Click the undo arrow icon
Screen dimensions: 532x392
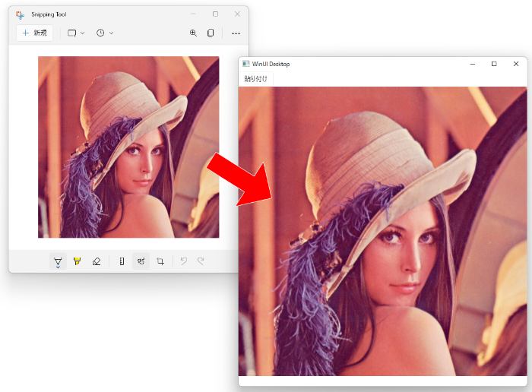coord(184,261)
